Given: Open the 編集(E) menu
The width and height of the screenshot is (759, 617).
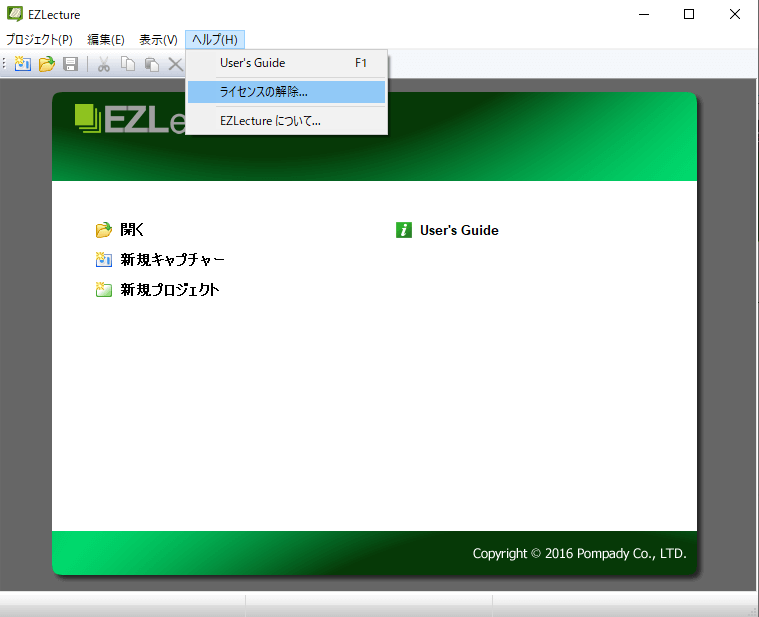Looking at the screenshot, I should point(106,39).
